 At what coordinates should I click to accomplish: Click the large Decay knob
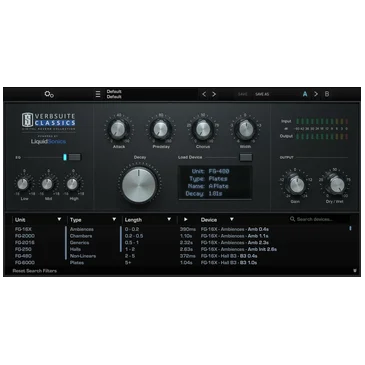tap(139, 185)
